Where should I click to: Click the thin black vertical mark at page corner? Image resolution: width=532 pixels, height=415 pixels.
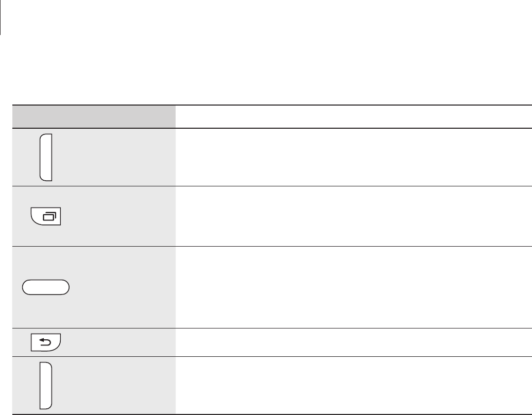1,18
